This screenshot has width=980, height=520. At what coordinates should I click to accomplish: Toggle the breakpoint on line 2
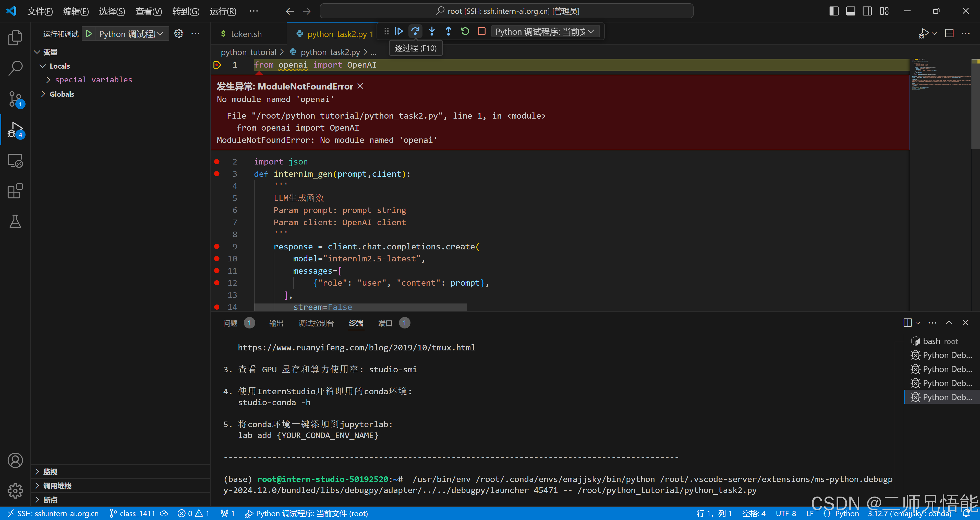217,162
